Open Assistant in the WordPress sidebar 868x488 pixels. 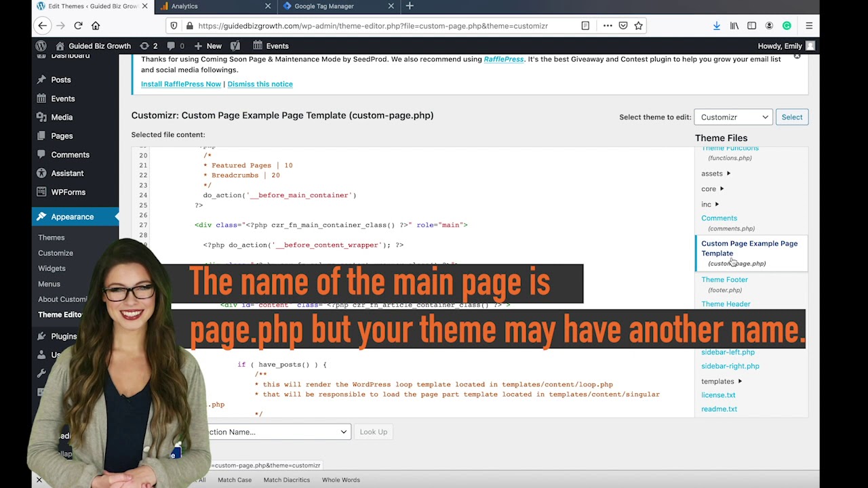coord(67,174)
